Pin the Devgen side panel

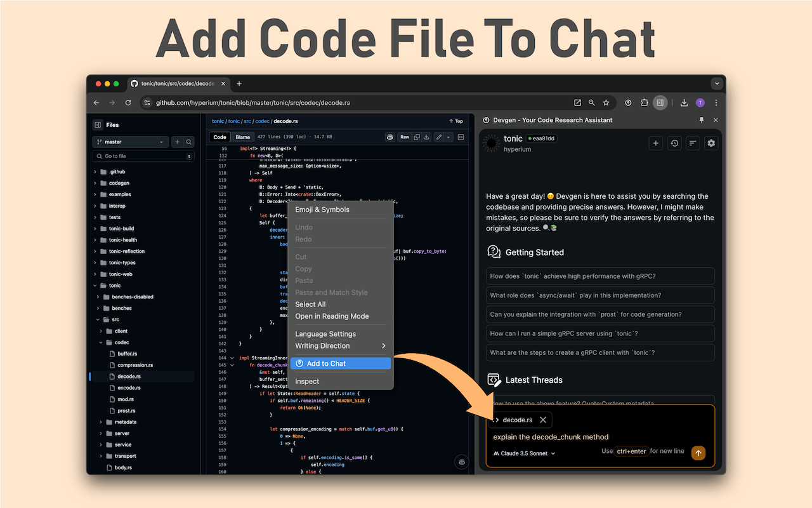(x=701, y=120)
